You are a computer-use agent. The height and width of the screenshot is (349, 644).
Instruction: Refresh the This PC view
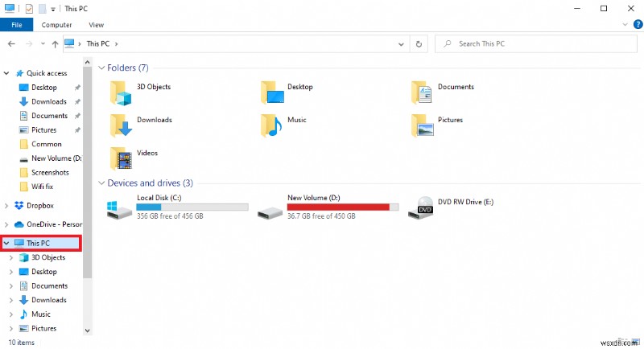tap(419, 44)
